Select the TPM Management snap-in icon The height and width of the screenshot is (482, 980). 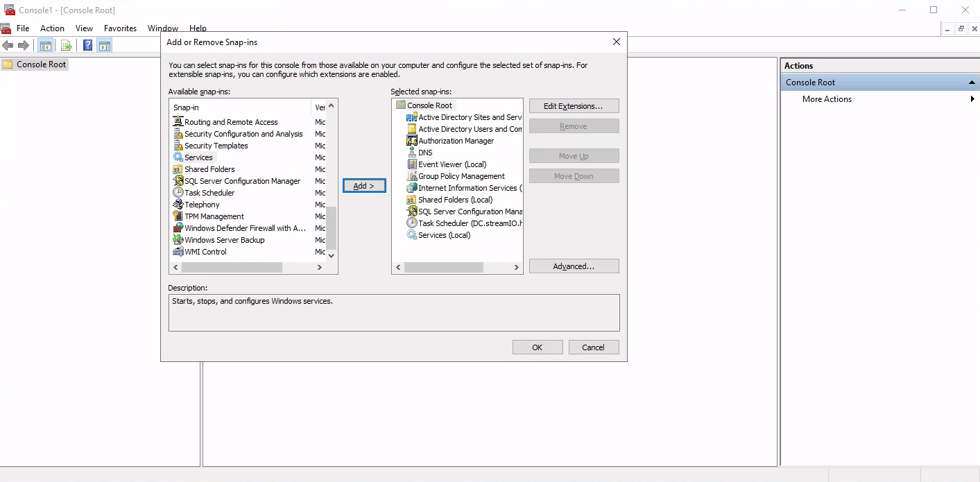pyautogui.click(x=178, y=216)
